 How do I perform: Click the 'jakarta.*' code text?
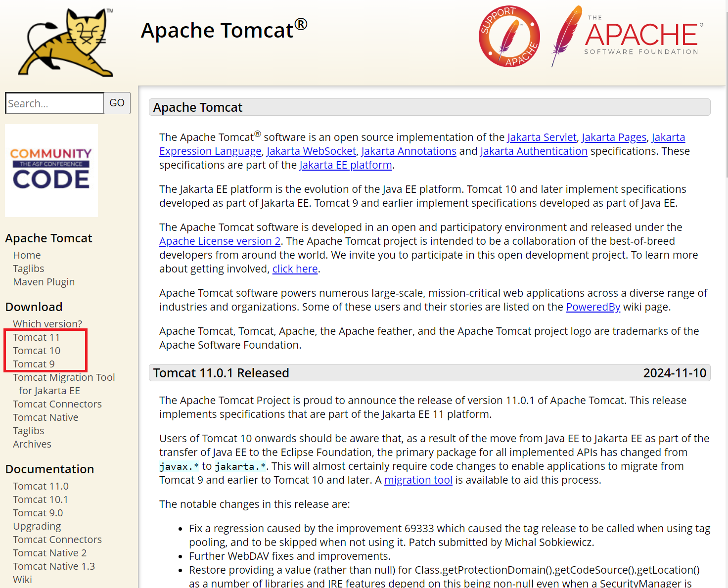pyautogui.click(x=240, y=466)
